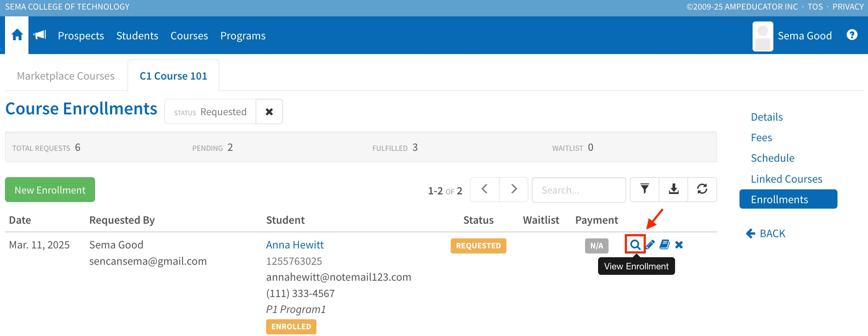
Task: View Anna Hewitt's enrollment
Action: coord(635,244)
